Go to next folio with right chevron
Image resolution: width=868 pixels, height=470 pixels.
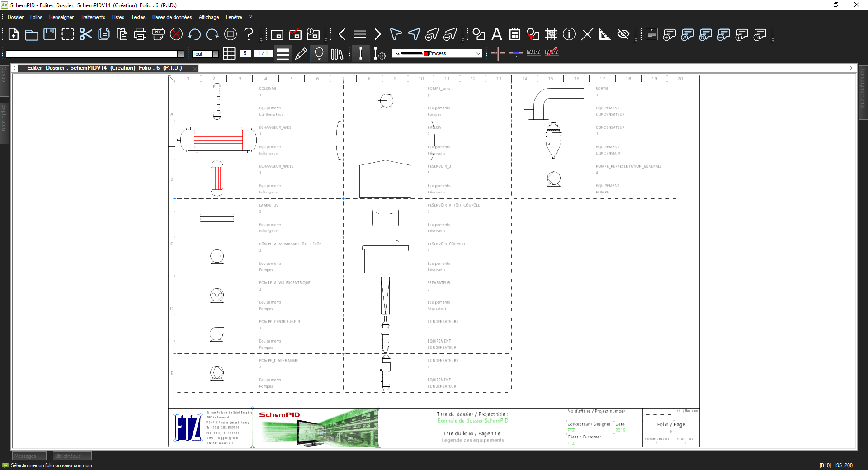point(377,34)
